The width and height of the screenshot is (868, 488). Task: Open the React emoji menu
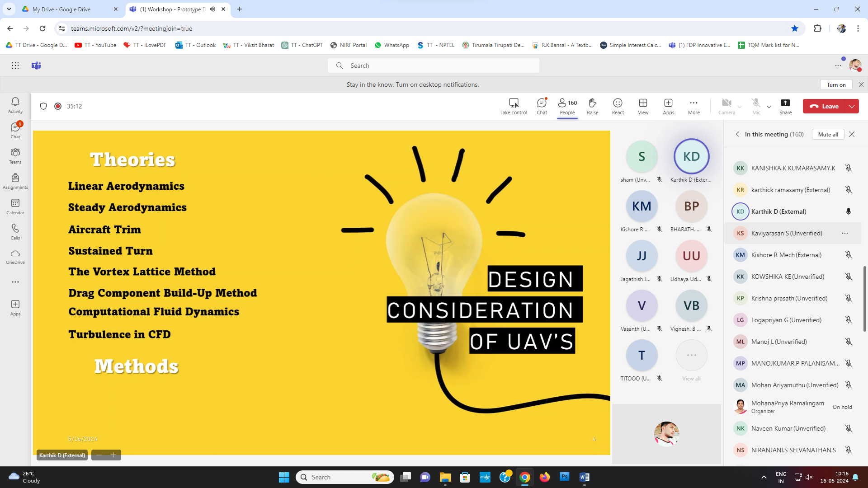[618, 106]
